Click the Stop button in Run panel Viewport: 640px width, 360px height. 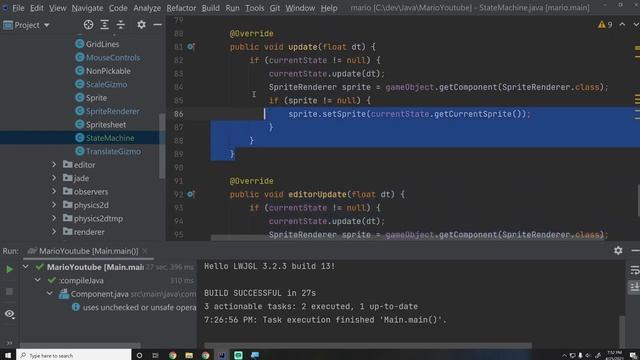(x=9, y=291)
